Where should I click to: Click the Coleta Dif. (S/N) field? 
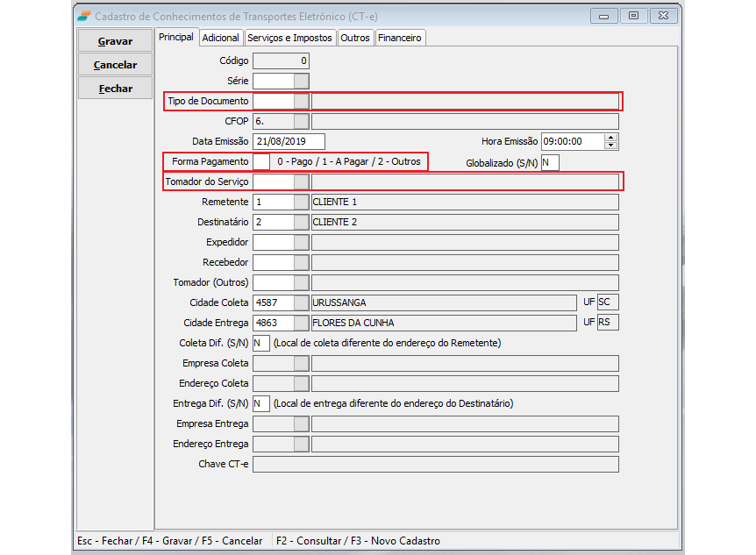pos(260,343)
